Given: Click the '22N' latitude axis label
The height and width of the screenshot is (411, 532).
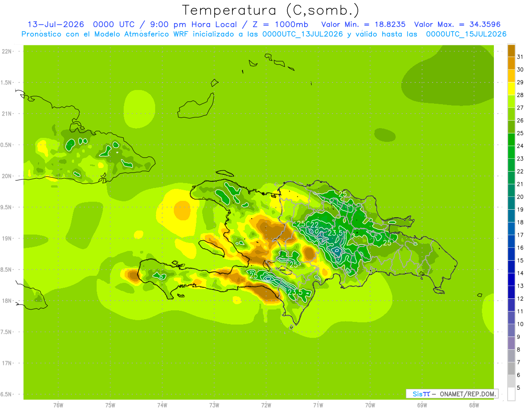Looking at the screenshot, I should 7,51.
